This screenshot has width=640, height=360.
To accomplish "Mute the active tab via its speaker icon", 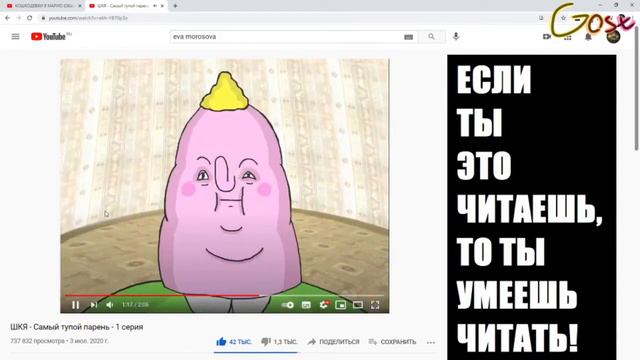I will pyautogui.click(x=155, y=6).
